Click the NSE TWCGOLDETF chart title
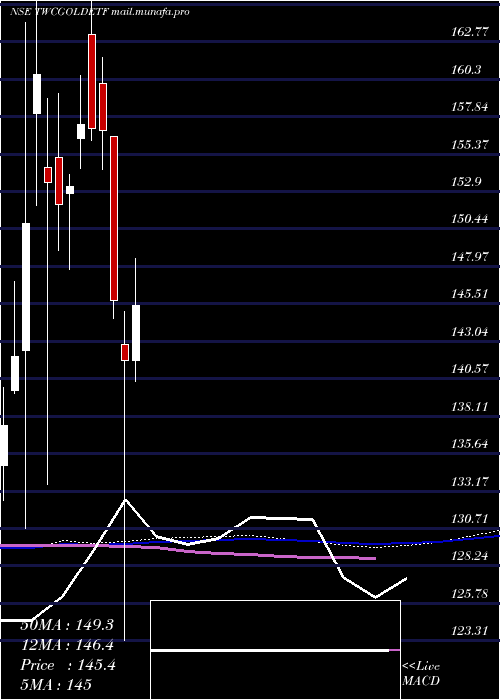 point(99,12)
